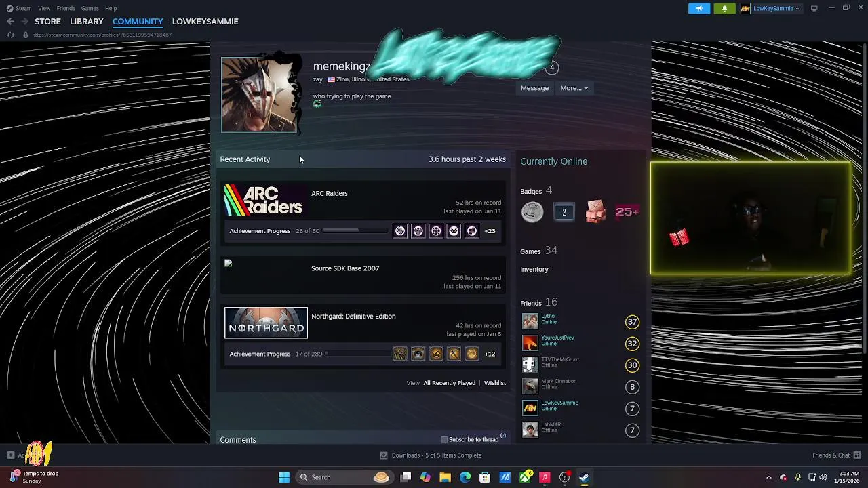
Task: Switch to the STORE tab
Action: click(x=47, y=22)
